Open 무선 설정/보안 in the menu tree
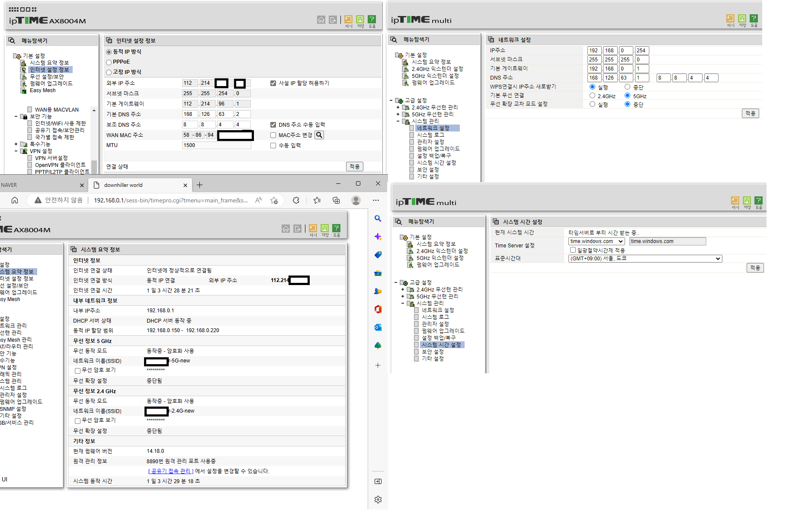The image size is (802, 532). (x=47, y=77)
